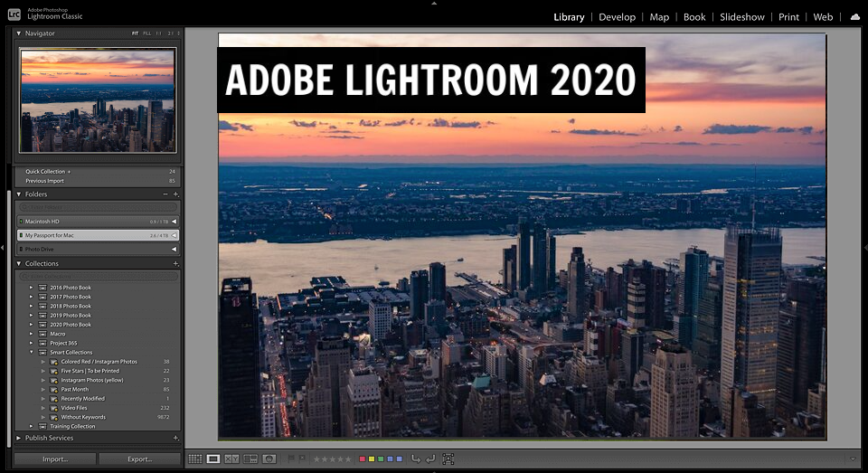The height and width of the screenshot is (473, 868).
Task: Open People view icon
Action: (269, 459)
